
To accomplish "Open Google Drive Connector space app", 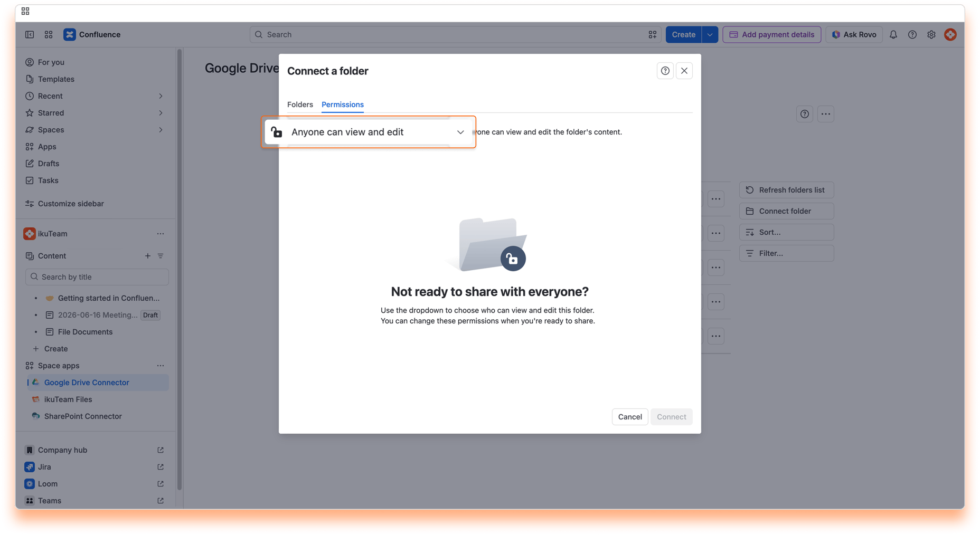I will pos(97,383).
